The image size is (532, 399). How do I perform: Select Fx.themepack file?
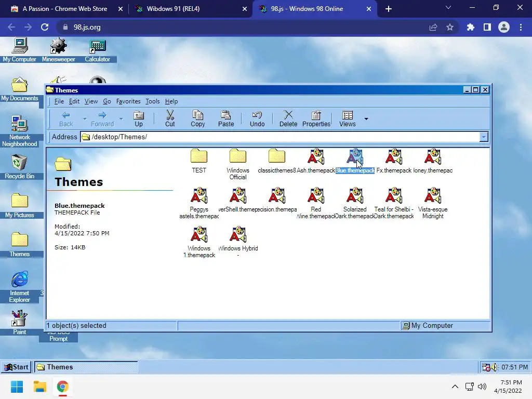(394, 161)
